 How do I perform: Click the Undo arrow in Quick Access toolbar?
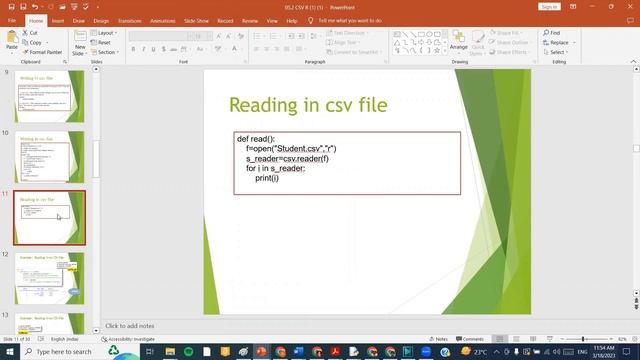tap(35, 7)
